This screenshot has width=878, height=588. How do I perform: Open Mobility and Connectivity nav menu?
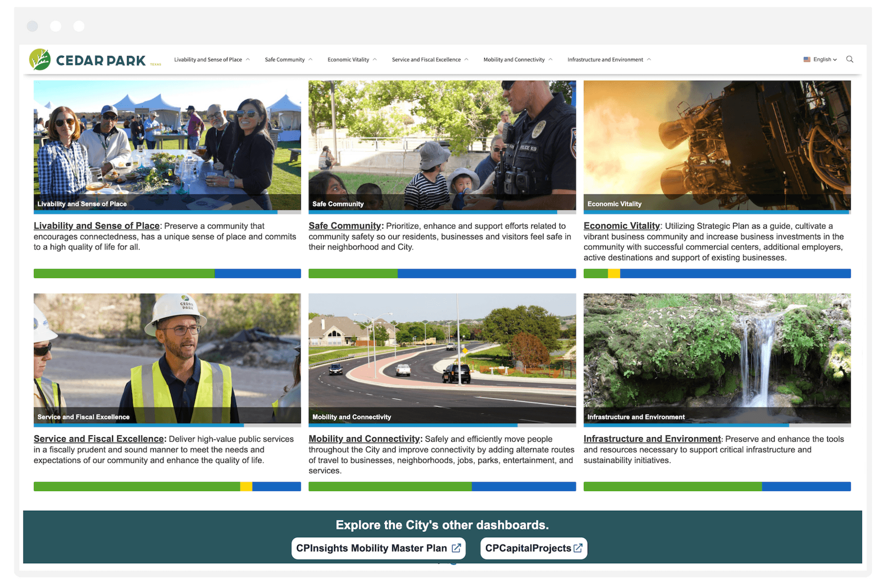coord(514,59)
